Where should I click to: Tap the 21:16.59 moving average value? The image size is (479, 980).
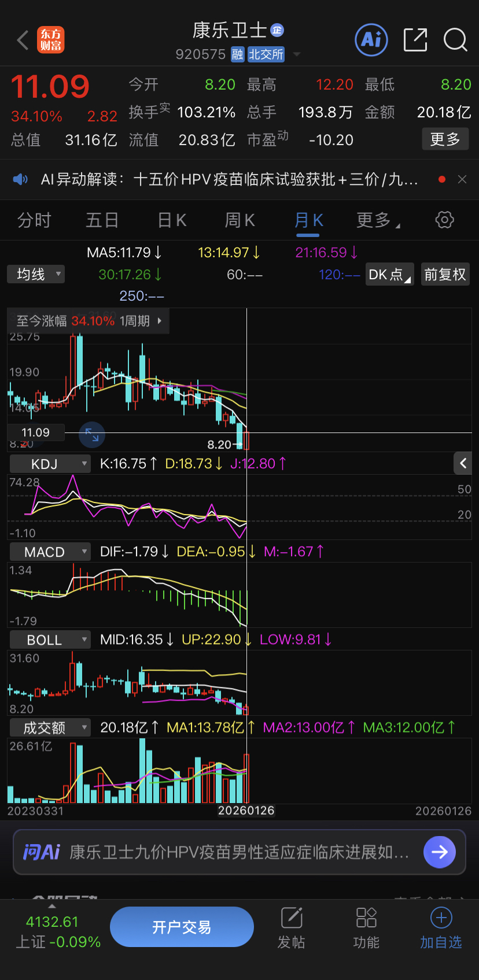click(x=327, y=253)
